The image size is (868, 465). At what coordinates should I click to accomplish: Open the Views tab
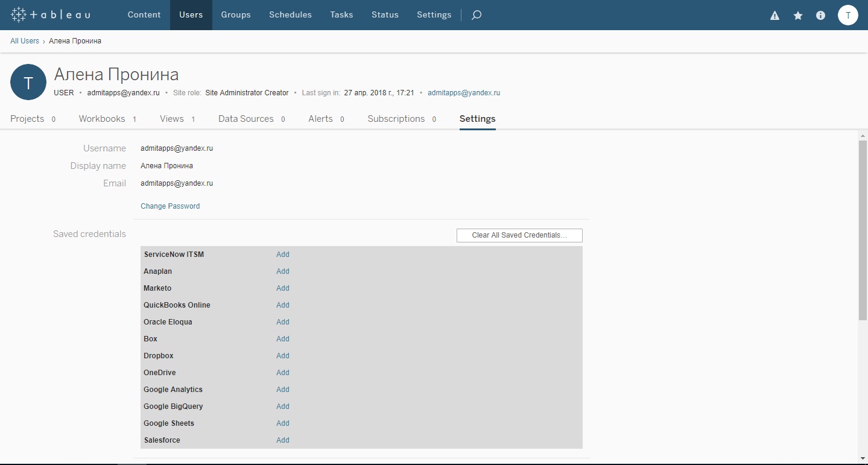click(x=171, y=119)
